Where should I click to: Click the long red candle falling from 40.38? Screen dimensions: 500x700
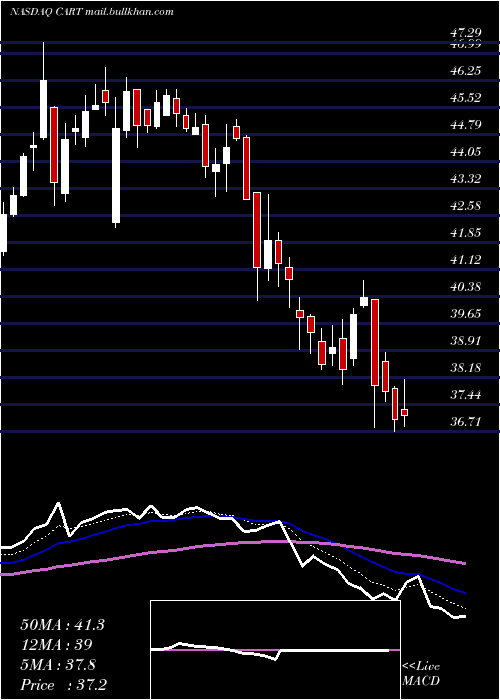tap(375, 342)
